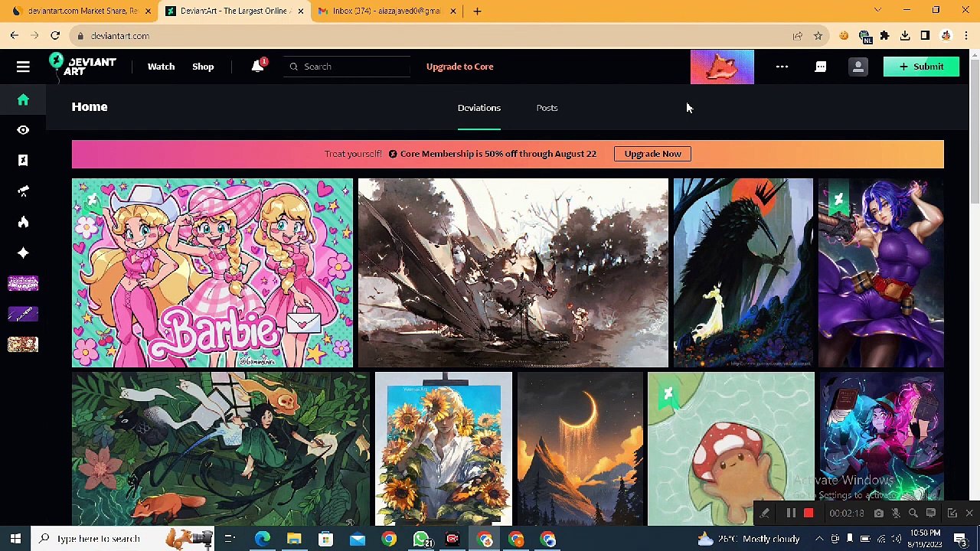This screenshot has width=980, height=551.
Task: Open the chat messages icon
Action: [821, 67]
